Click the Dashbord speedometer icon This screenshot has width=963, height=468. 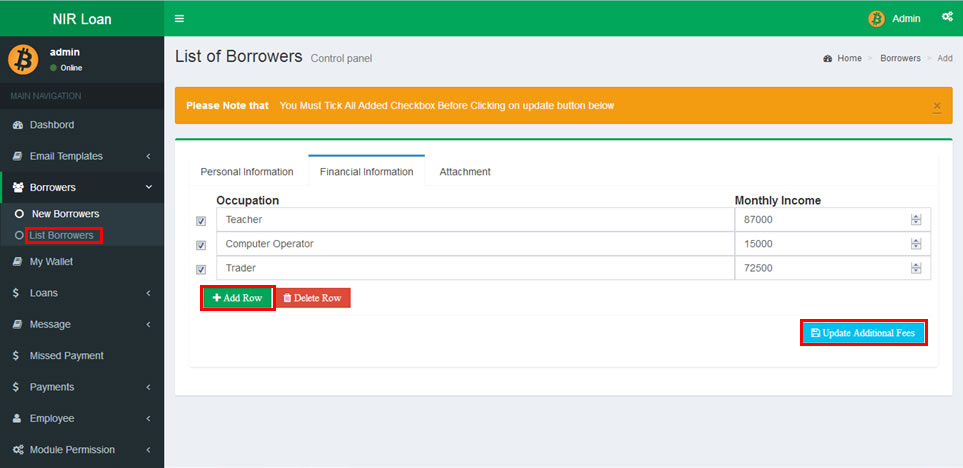pos(18,125)
